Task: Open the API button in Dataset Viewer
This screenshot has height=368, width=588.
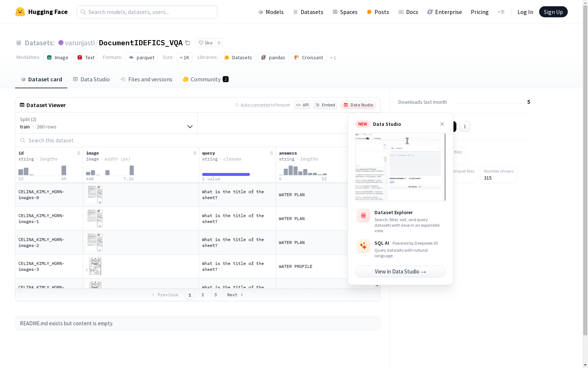Action: [x=302, y=105]
